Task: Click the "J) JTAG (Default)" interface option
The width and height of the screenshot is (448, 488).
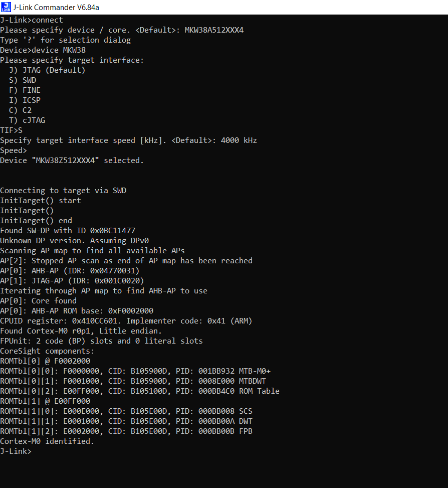Action: 47,70
